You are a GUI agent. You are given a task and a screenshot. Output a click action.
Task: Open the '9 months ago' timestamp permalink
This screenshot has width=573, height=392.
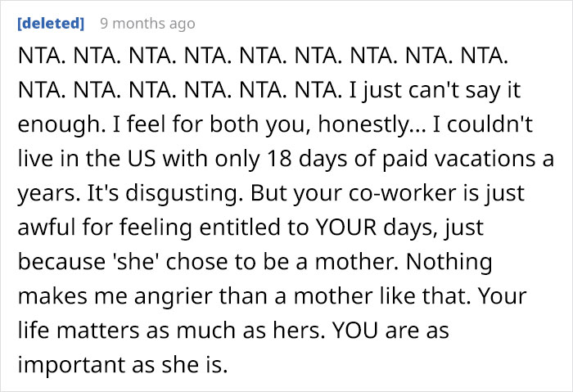click(x=147, y=24)
